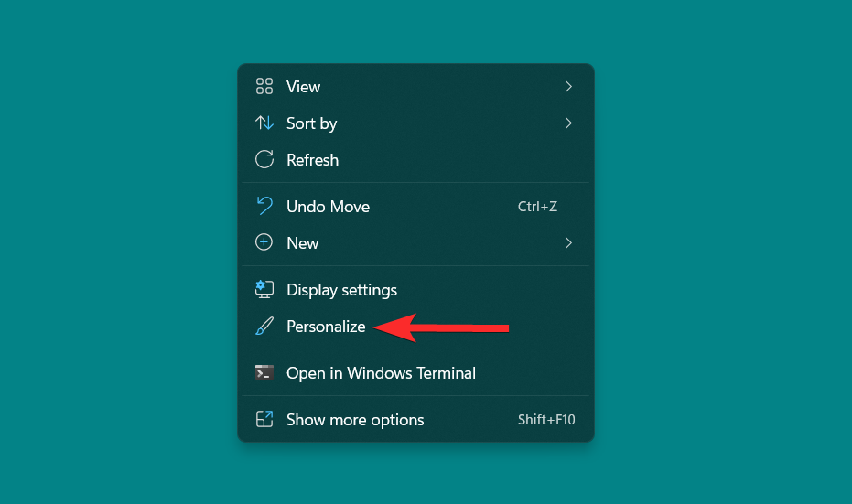Click the Undo Move arrow icon
Image resolution: width=852 pixels, height=504 pixels.
point(264,207)
